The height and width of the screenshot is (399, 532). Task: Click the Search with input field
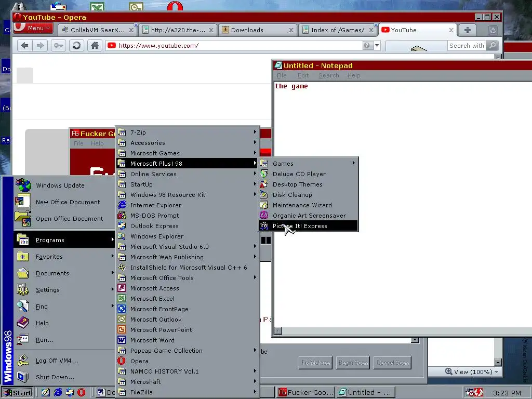(x=466, y=46)
